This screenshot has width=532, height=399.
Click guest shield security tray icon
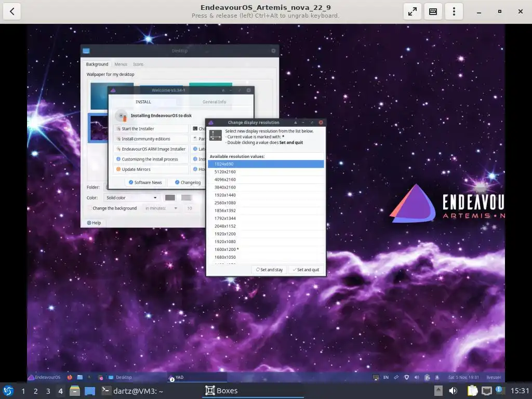click(406, 377)
